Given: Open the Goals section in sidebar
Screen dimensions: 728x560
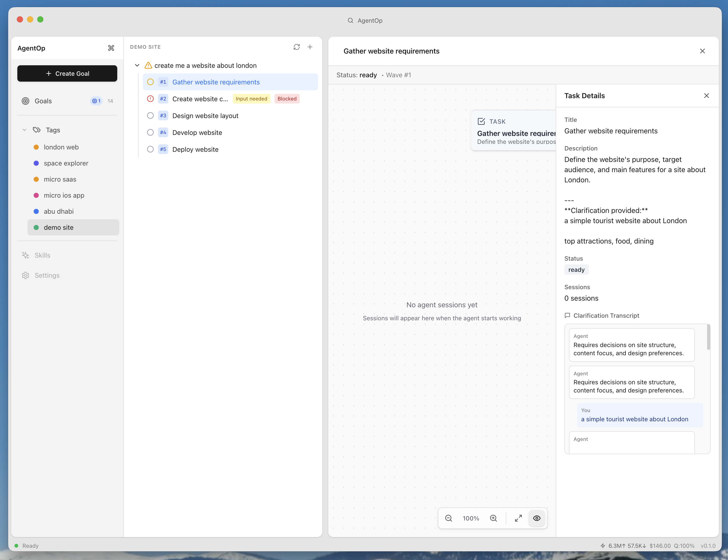Looking at the screenshot, I should pos(43,101).
